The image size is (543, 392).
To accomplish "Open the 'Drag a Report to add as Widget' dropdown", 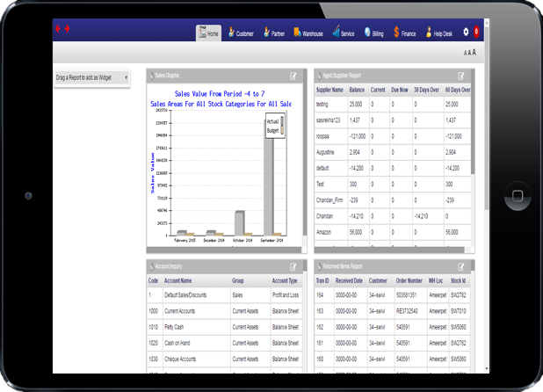I will click(92, 78).
